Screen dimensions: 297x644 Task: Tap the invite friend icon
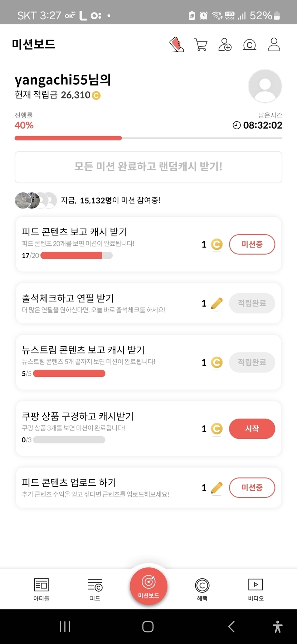tap(225, 45)
